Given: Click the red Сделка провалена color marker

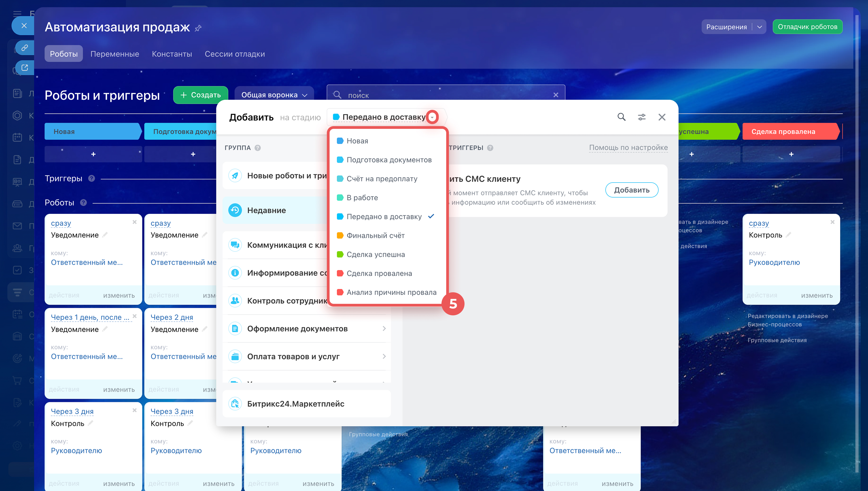Looking at the screenshot, I should pos(340,273).
